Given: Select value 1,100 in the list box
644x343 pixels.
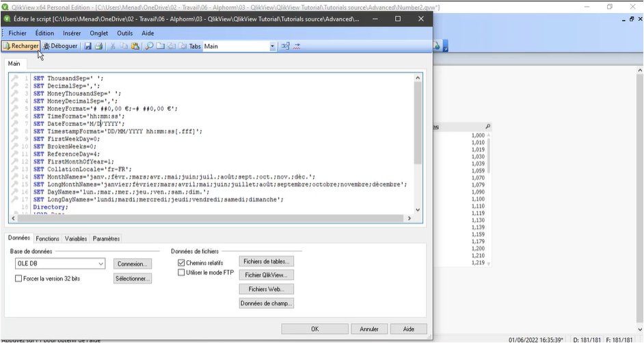Looking at the screenshot, I should [x=478, y=199].
